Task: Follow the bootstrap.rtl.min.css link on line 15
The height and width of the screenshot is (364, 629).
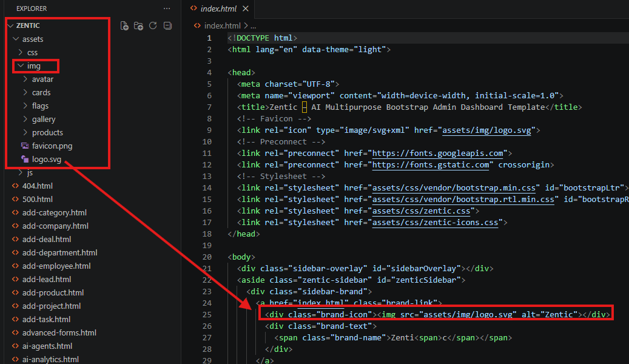Action: pyautogui.click(x=463, y=200)
